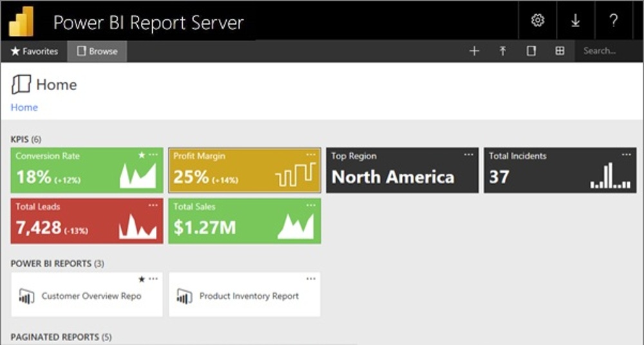
Task: Click the plus New icon in toolbar
Action: point(474,51)
